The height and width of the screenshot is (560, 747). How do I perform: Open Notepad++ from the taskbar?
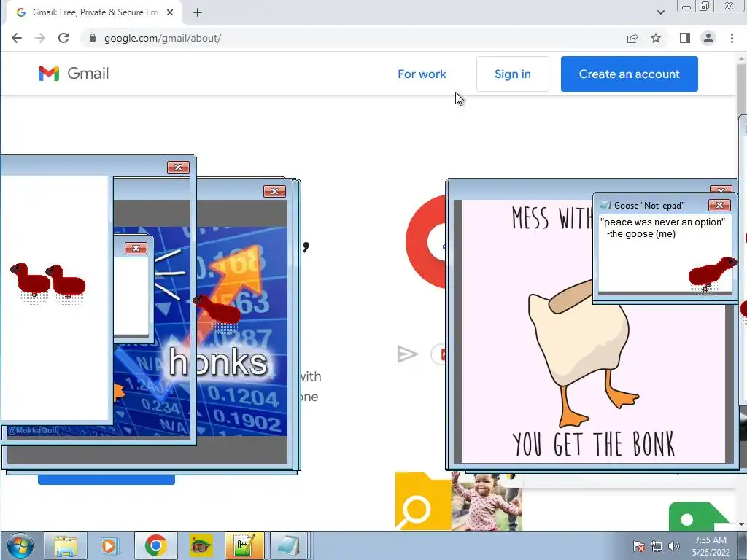point(244,545)
